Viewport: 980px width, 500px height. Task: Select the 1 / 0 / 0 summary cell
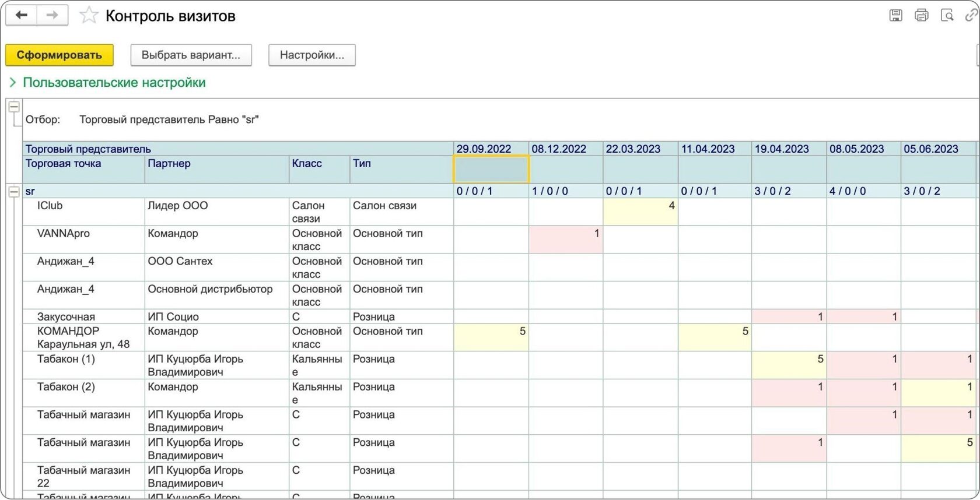pos(566,191)
